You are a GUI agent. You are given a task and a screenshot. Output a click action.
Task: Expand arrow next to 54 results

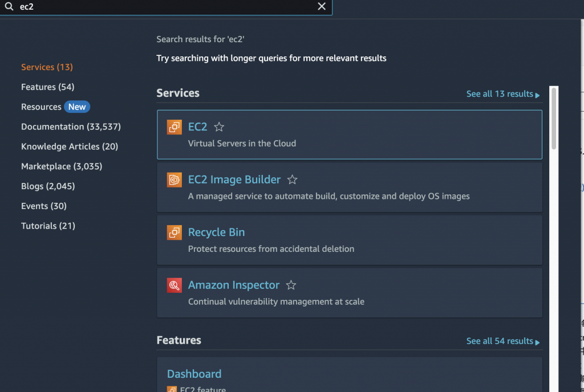pos(537,342)
